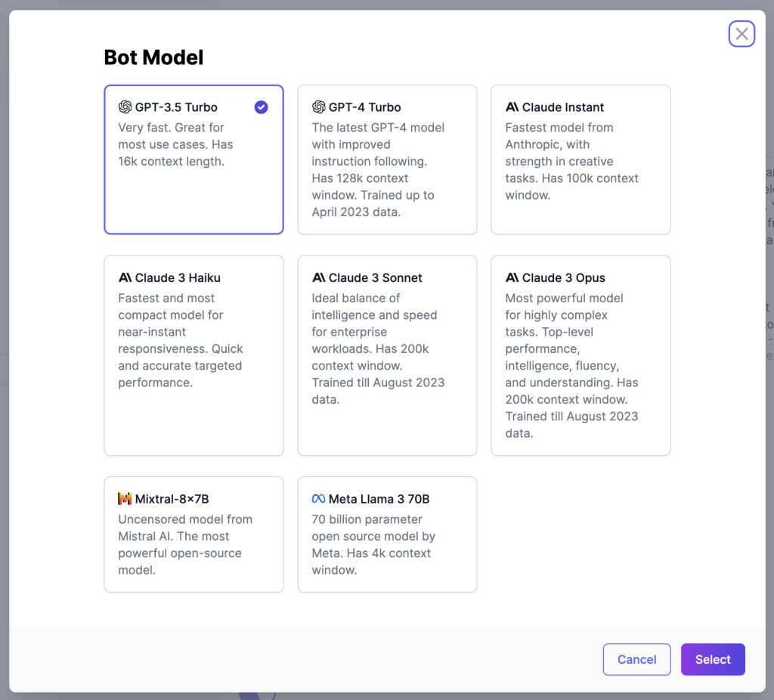Choose Claude 3 Sonnet as bot model

387,355
